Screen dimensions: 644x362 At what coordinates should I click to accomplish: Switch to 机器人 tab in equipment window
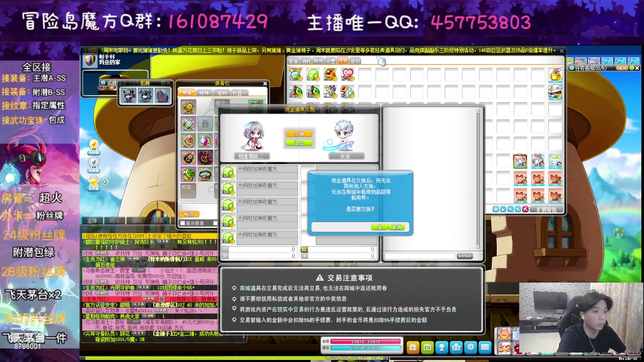239,93
